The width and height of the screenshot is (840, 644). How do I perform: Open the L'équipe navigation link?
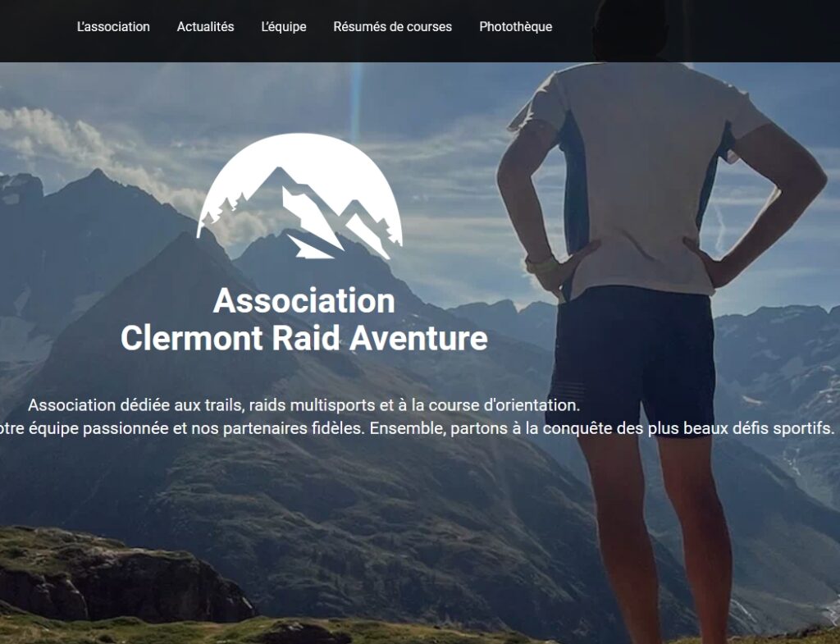283,27
